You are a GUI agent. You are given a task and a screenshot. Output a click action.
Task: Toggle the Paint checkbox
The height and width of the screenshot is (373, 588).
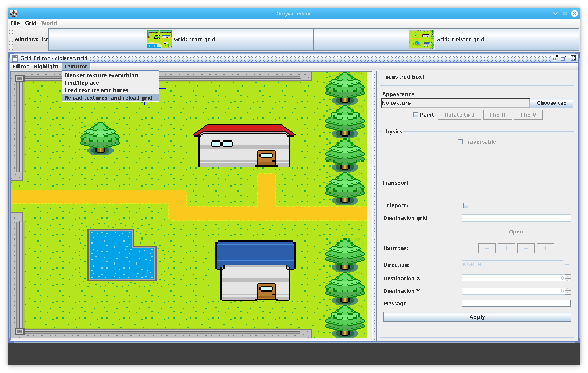pyautogui.click(x=416, y=115)
